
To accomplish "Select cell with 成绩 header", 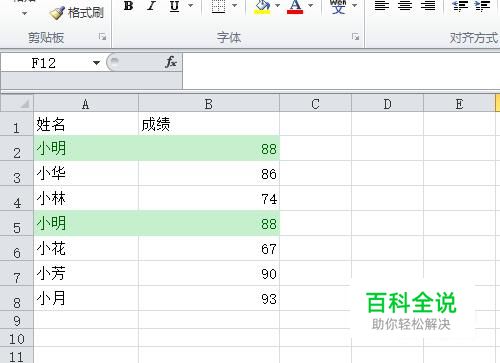I will (209, 124).
